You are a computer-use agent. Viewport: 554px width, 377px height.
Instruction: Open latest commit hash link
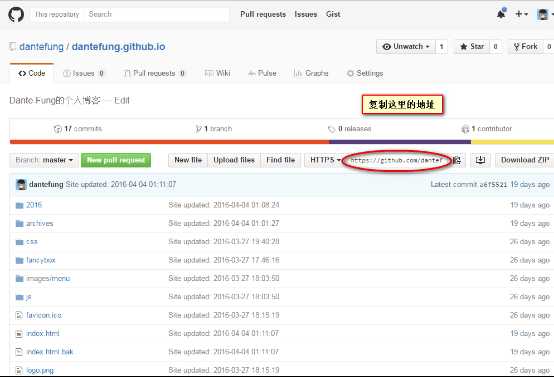click(493, 184)
